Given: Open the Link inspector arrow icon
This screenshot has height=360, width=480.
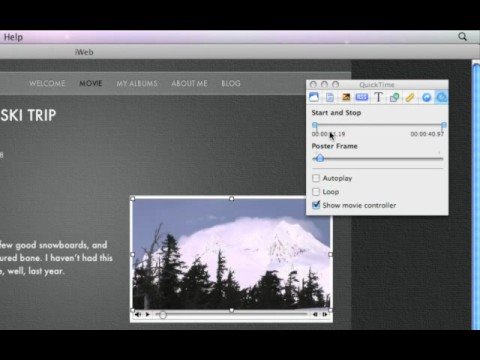Looking at the screenshot, I should [427, 97].
